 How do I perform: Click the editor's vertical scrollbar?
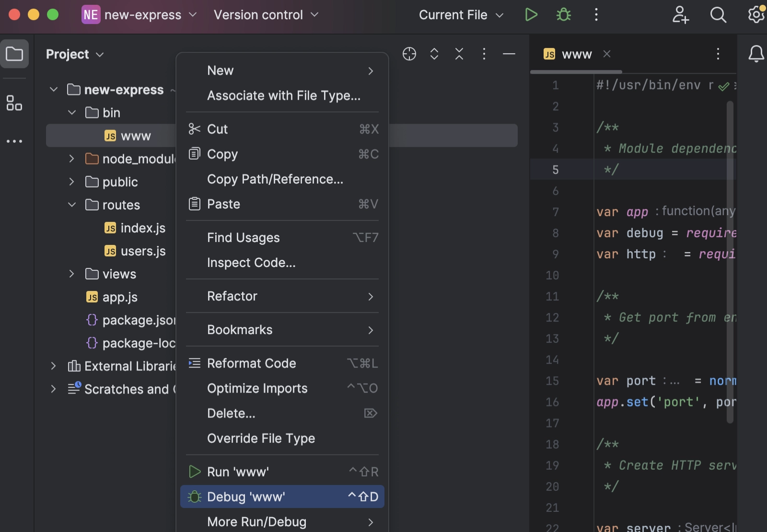(x=730, y=262)
